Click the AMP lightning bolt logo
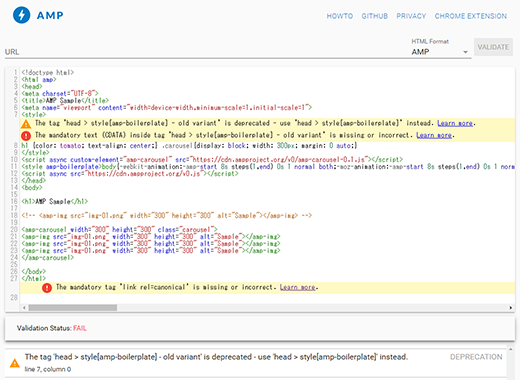520x380 pixels. point(22,15)
